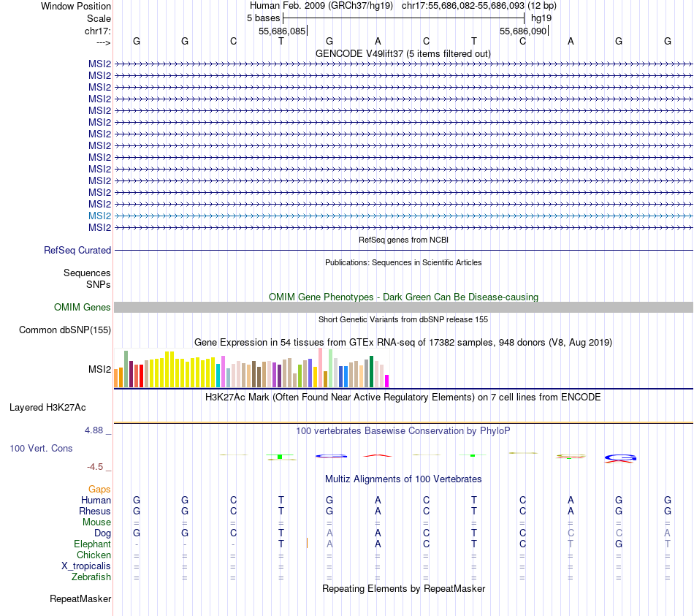Click the SNPs track label
Image resolution: width=694 pixels, height=616 pixels.
pyautogui.click(x=99, y=285)
